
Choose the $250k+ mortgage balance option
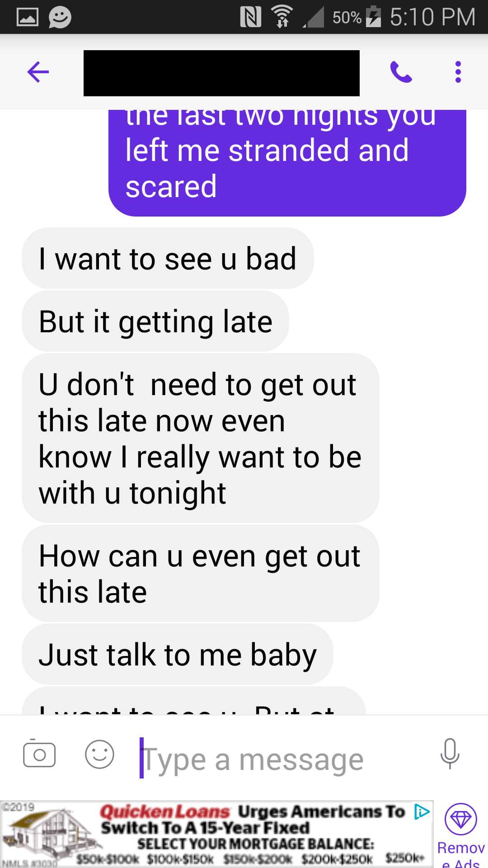point(405,858)
